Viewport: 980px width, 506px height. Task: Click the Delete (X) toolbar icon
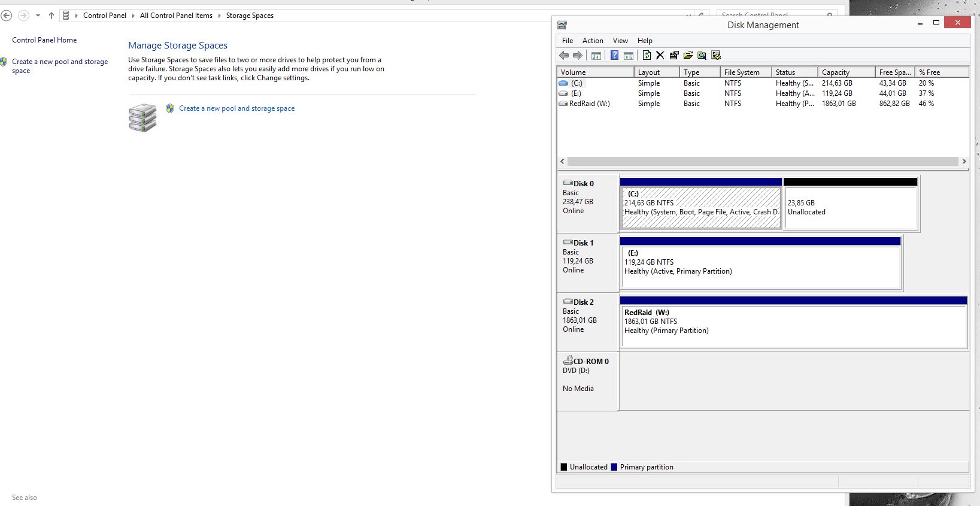pyautogui.click(x=660, y=56)
